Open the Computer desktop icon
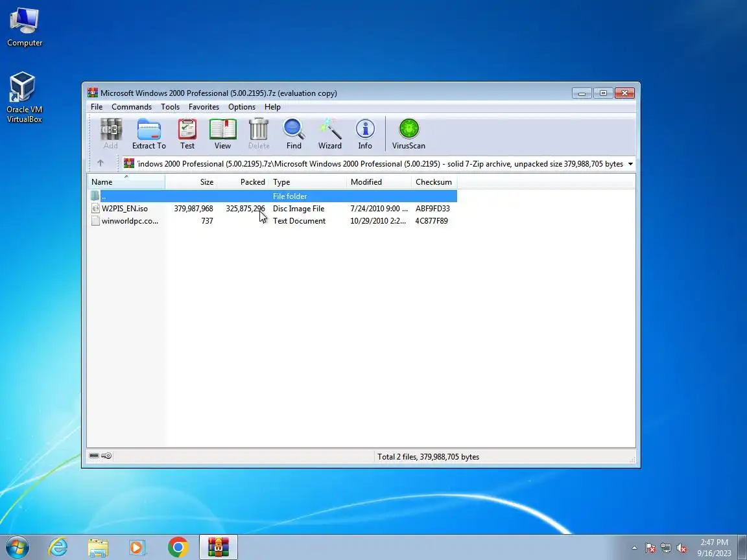The image size is (747, 560). point(24,28)
